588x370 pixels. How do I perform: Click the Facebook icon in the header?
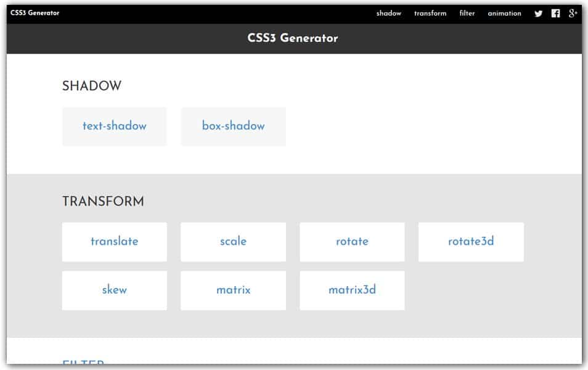click(x=555, y=13)
